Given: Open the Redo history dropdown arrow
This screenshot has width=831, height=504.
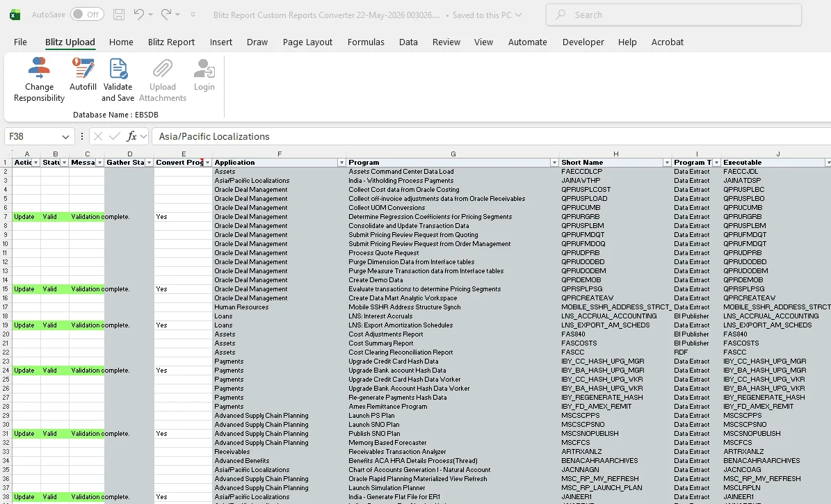Looking at the screenshot, I should pos(177,15).
